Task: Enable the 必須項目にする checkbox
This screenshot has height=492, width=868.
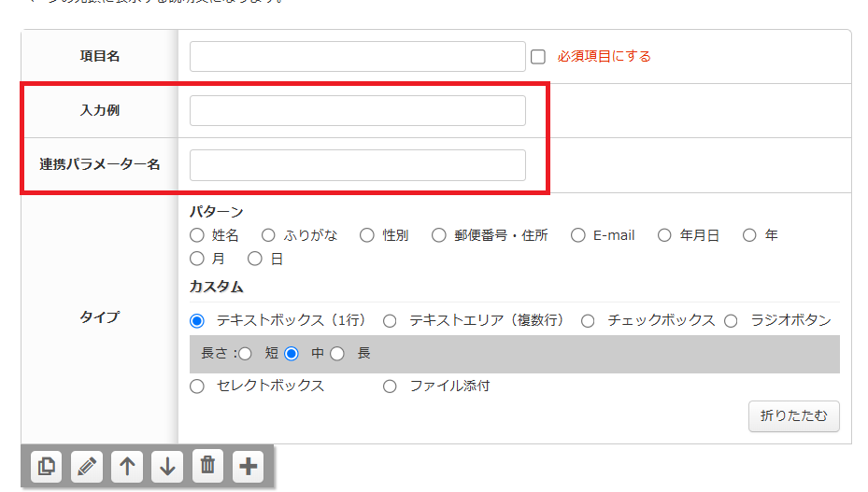Action: 538,57
